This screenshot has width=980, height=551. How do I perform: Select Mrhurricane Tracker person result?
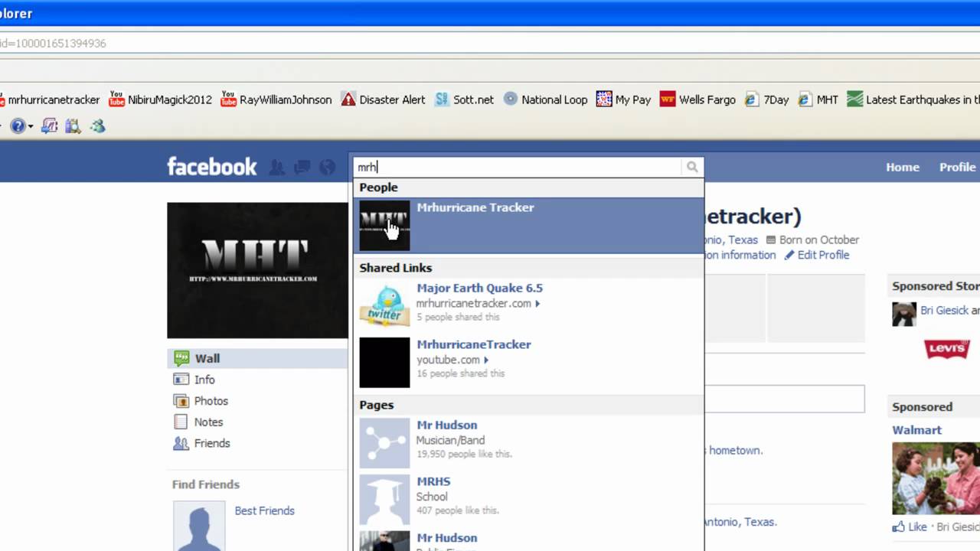pos(528,226)
